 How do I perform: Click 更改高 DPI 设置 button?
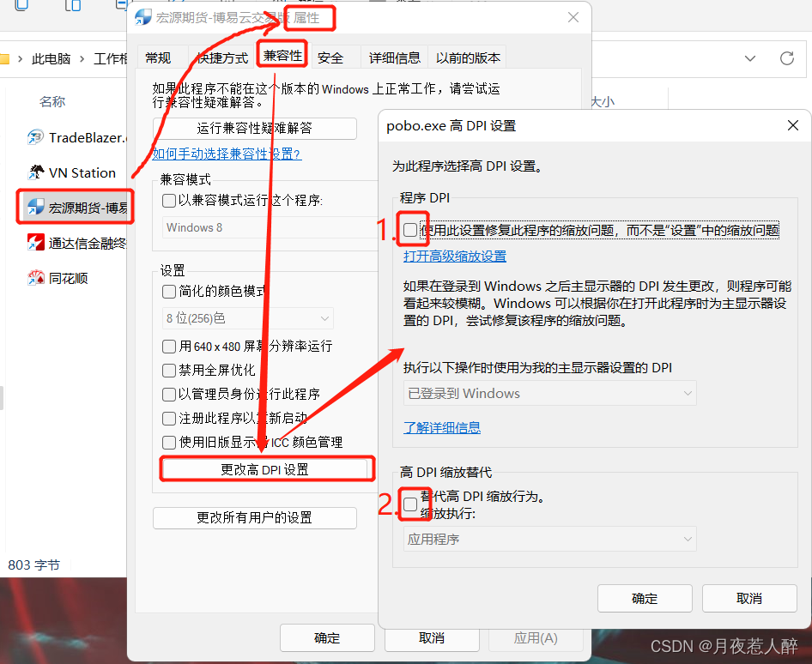point(264,469)
